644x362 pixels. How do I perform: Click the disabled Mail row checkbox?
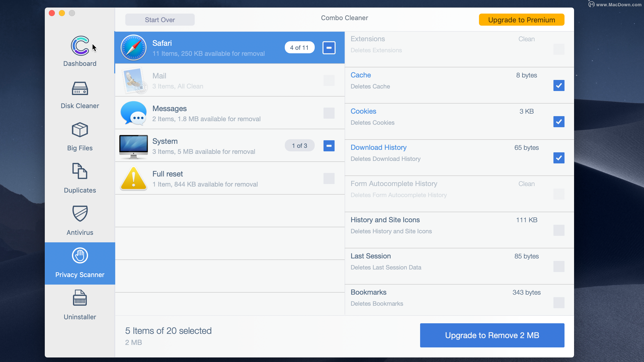pyautogui.click(x=329, y=80)
